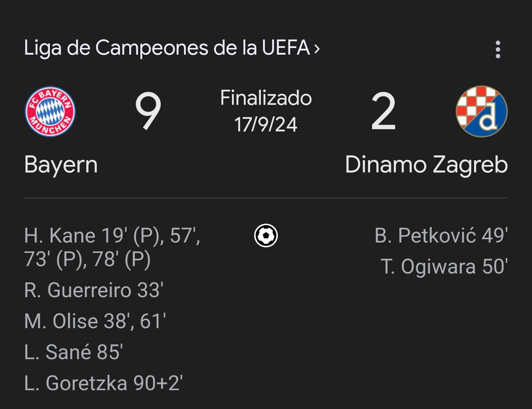Screen dimensions: 532x409
Task: Select the Bayern team name
Action: (x=61, y=165)
